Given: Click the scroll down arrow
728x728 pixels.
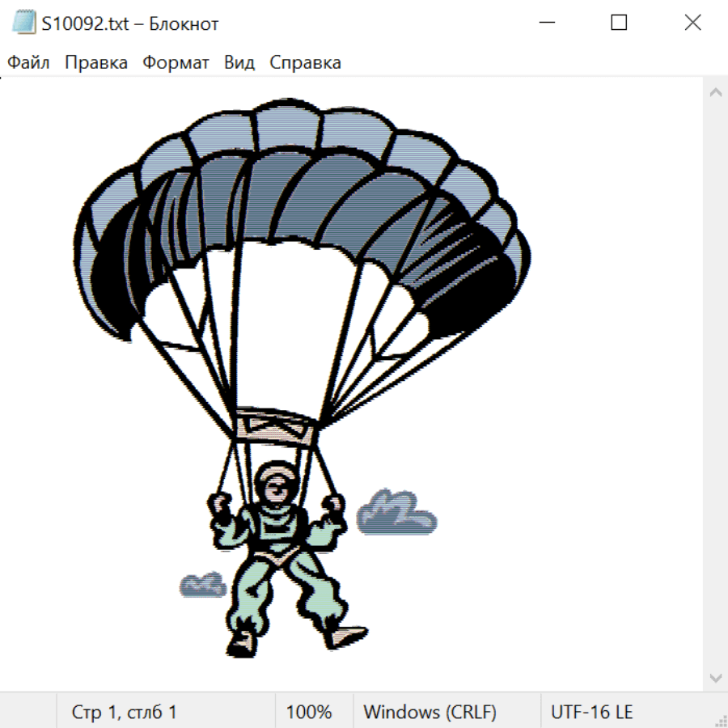Looking at the screenshot, I should 715,677.
